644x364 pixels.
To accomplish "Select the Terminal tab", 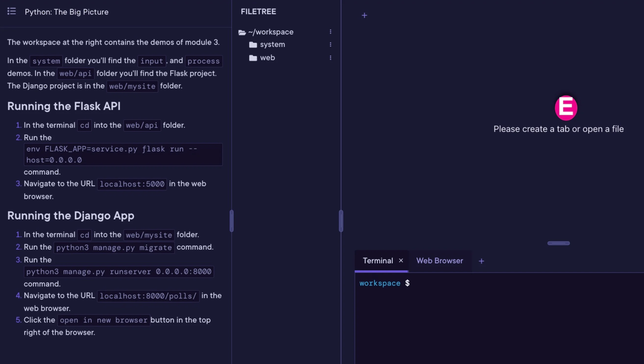I will point(378,260).
